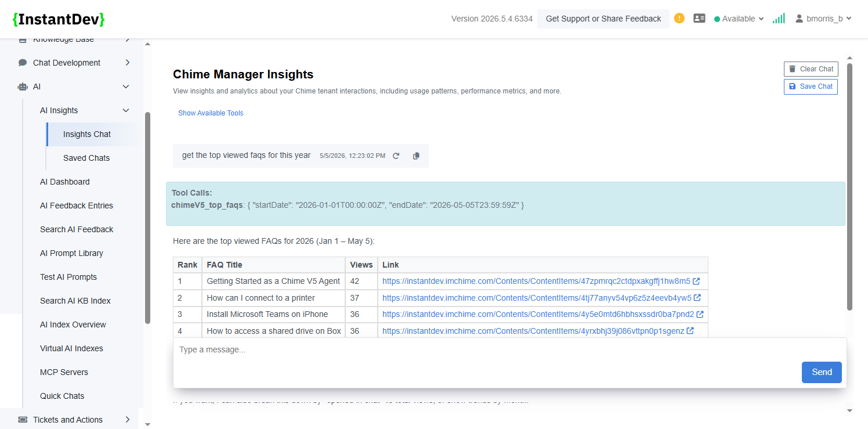Open the contact card icon in header
This screenshot has width=868, height=429.
(x=699, y=19)
